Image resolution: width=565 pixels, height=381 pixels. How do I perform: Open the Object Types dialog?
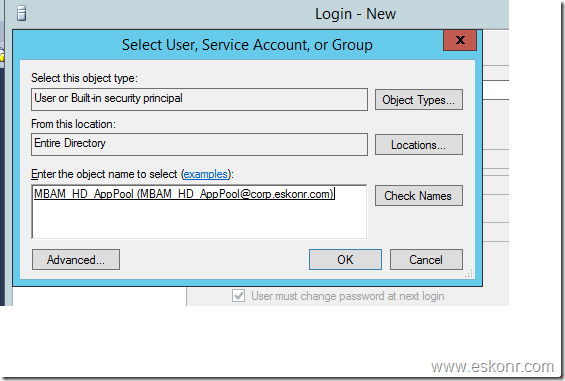click(419, 99)
